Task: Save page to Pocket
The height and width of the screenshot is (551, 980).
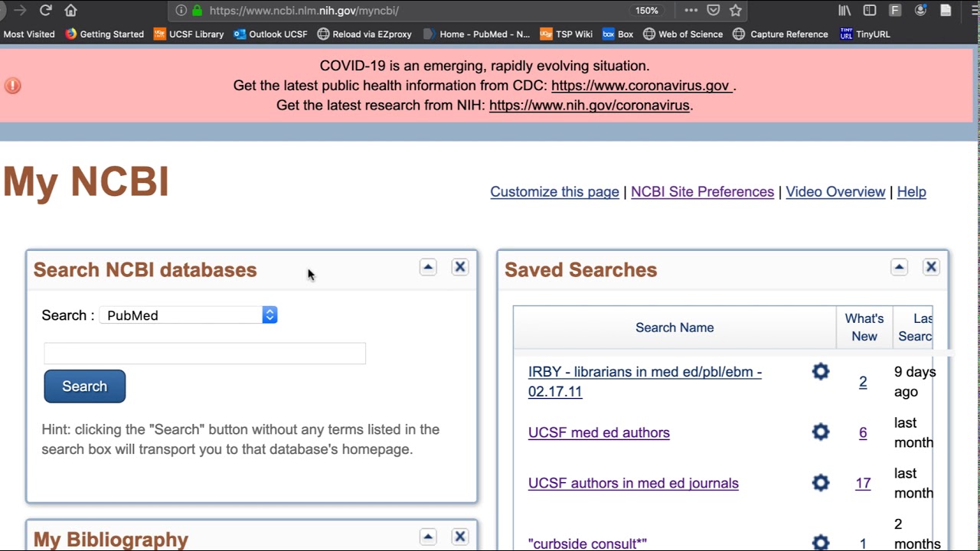Action: 713,11
